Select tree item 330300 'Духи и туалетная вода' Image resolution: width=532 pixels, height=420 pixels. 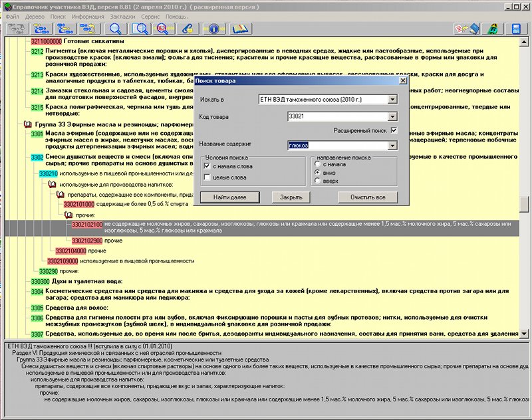point(41,281)
